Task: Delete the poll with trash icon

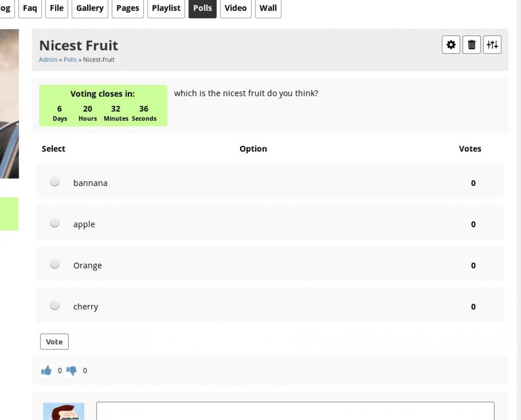Action: coord(472,45)
